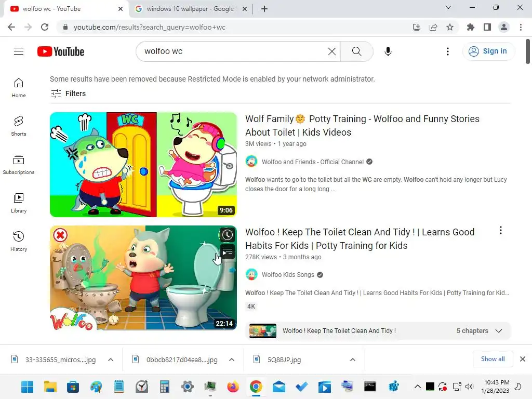Switch to windows 10 wallpaper Google tab
This screenshot has width=532, height=399.
click(x=190, y=9)
